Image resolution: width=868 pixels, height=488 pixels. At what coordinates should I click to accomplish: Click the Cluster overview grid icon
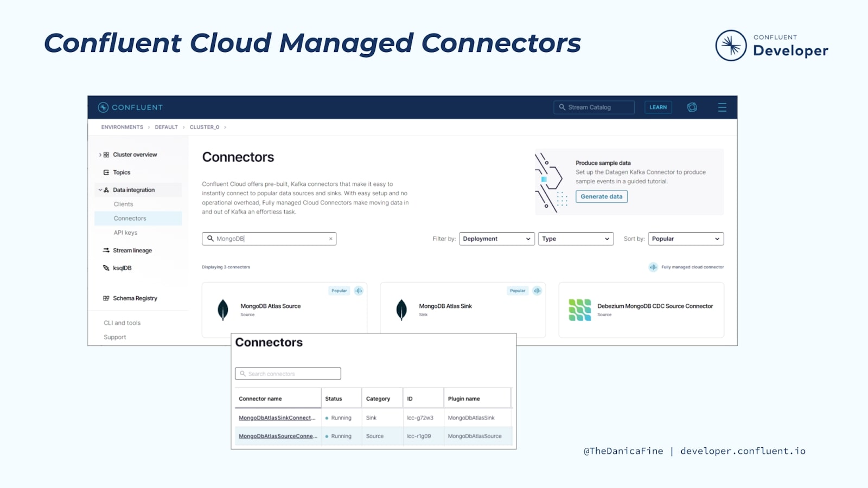[x=106, y=155]
